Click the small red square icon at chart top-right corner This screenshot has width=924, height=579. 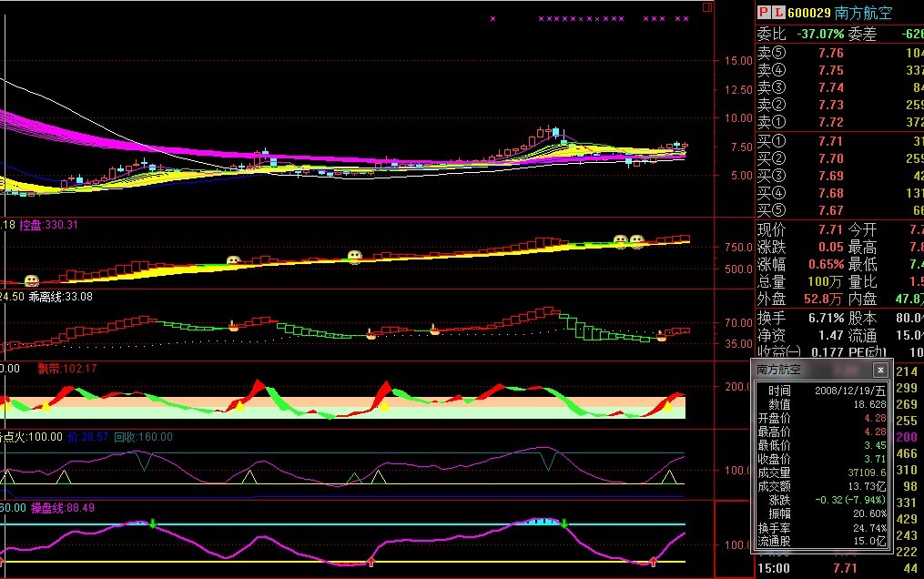click(707, 7)
